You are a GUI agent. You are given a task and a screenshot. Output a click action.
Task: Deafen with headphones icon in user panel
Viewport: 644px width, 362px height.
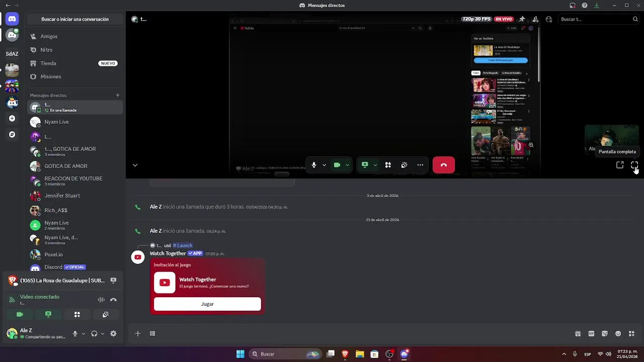[x=94, y=333]
